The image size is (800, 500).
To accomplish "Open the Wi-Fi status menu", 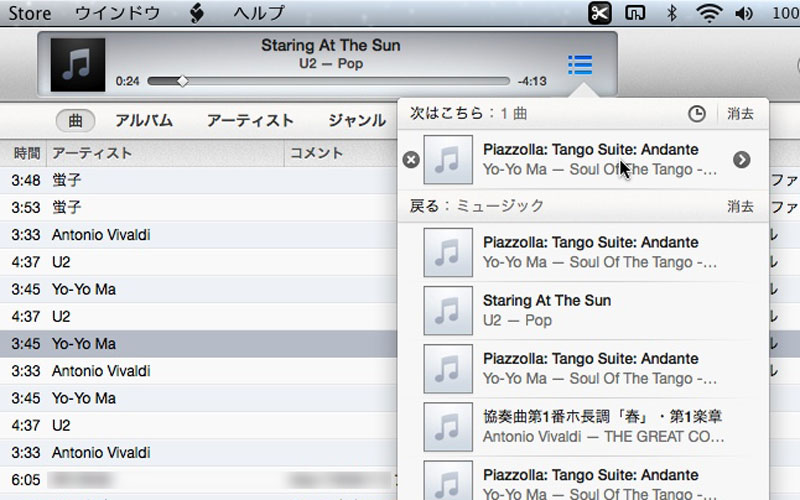I will (x=709, y=13).
